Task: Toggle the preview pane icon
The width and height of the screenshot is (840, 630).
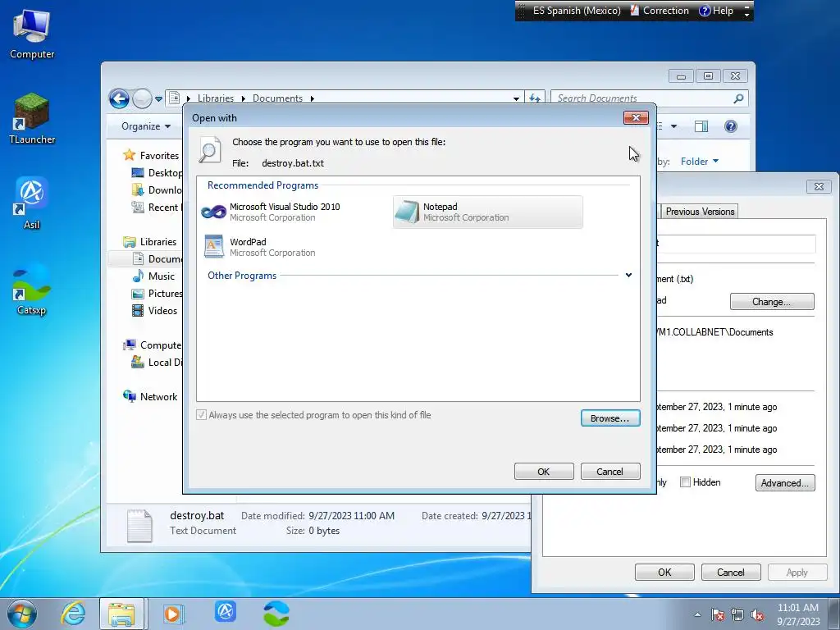Action: pos(701,126)
